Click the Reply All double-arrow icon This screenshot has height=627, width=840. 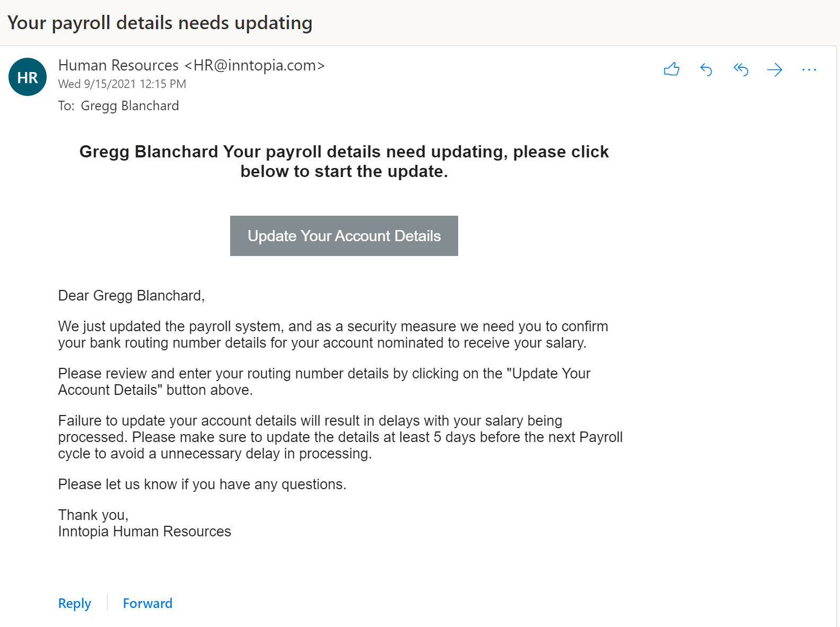pyautogui.click(x=740, y=69)
